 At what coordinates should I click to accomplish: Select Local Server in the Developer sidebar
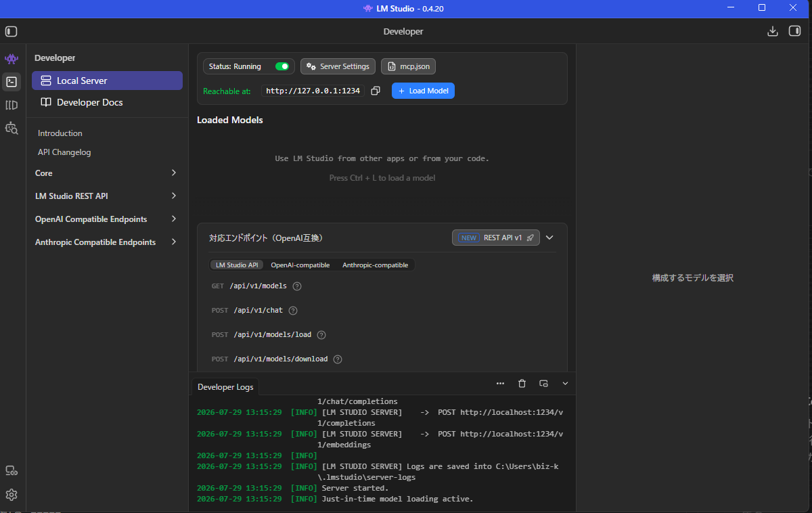pos(107,81)
